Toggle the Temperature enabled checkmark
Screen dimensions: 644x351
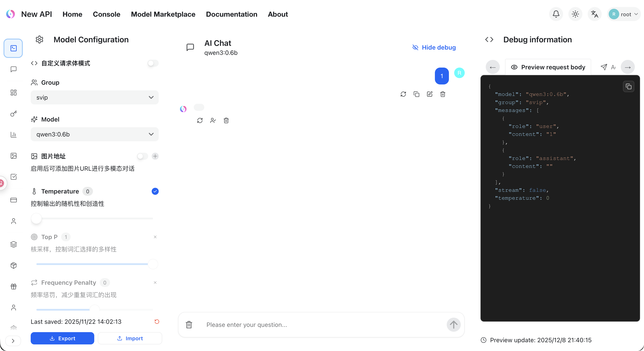155,191
